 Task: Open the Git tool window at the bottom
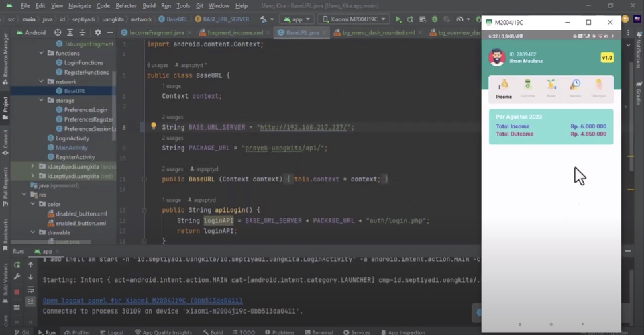click(21, 332)
